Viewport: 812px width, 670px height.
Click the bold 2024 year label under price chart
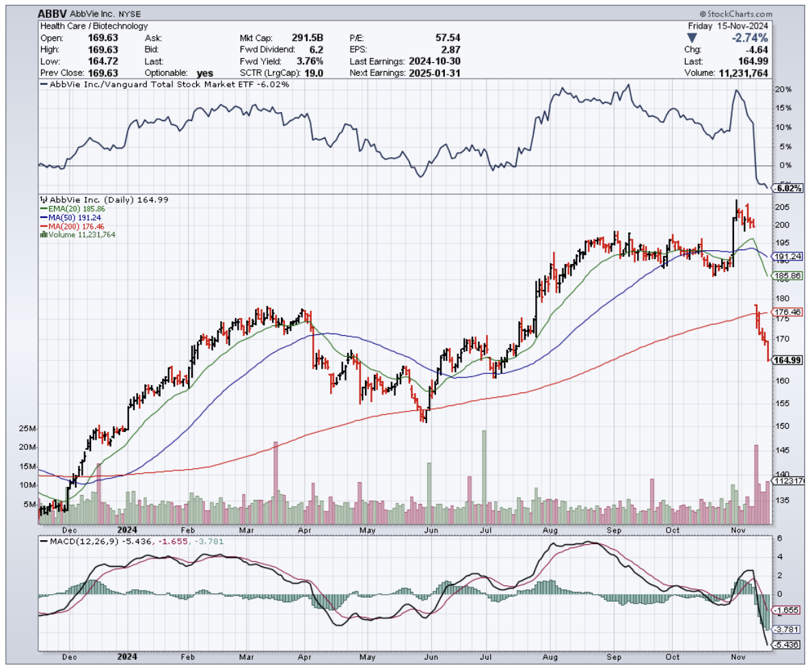126,529
